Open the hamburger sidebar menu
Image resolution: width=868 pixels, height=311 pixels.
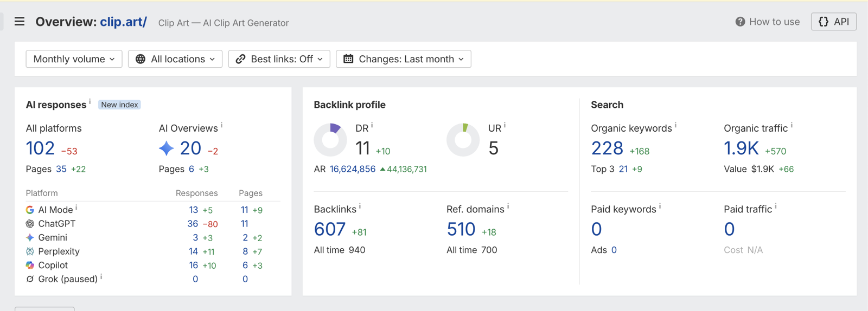point(20,22)
